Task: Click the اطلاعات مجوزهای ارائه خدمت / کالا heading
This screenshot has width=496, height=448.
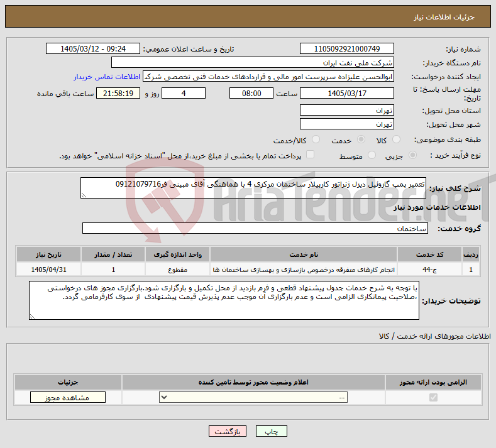Action: 434,336
